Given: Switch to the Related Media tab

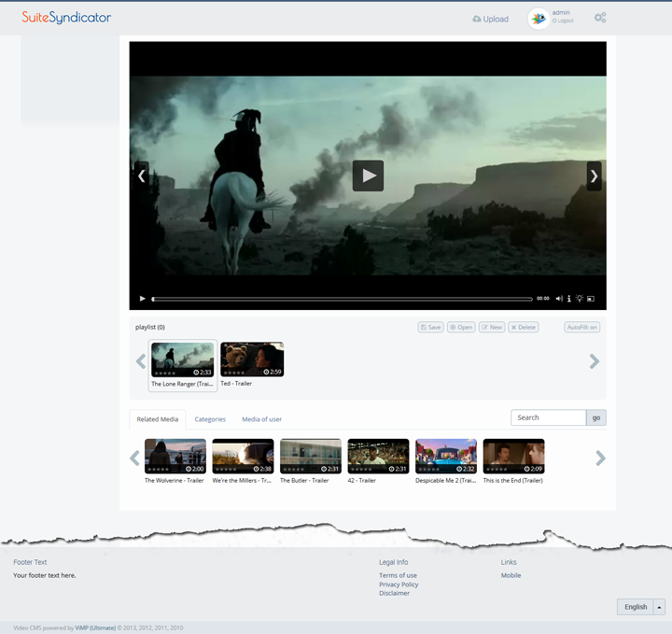Looking at the screenshot, I should click(158, 419).
